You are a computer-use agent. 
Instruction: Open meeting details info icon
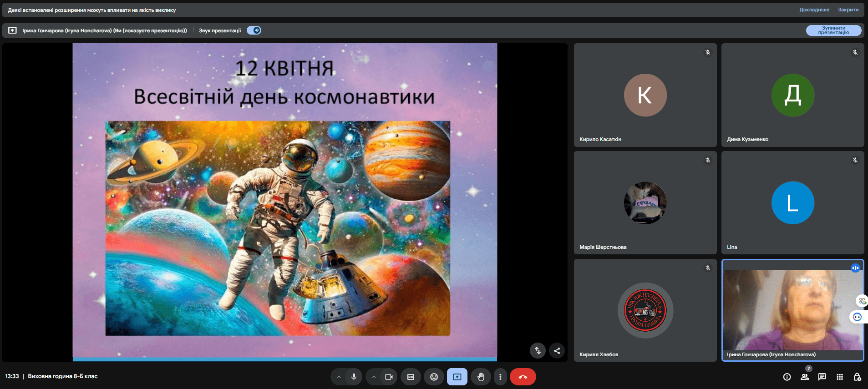tap(787, 377)
